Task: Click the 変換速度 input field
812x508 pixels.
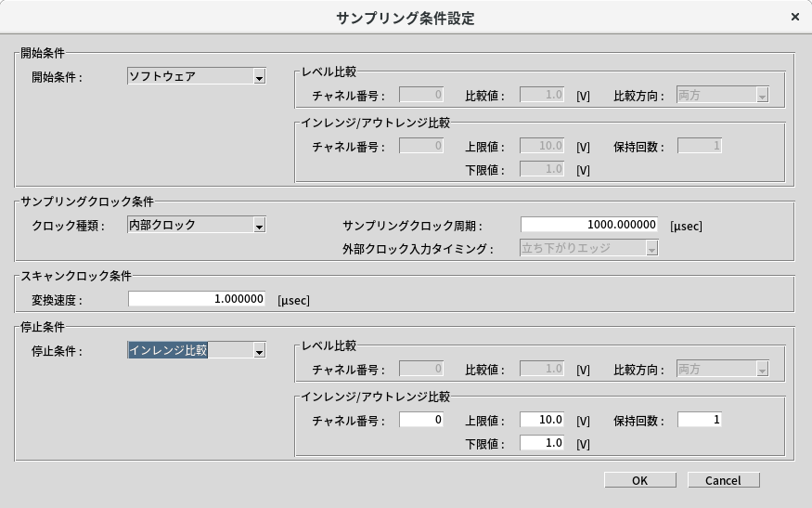Action: [199, 299]
